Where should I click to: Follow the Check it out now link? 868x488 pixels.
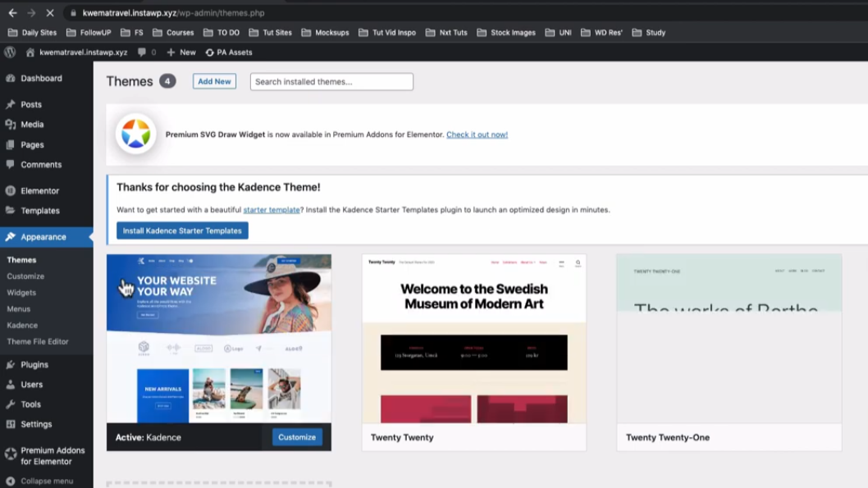click(477, 135)
